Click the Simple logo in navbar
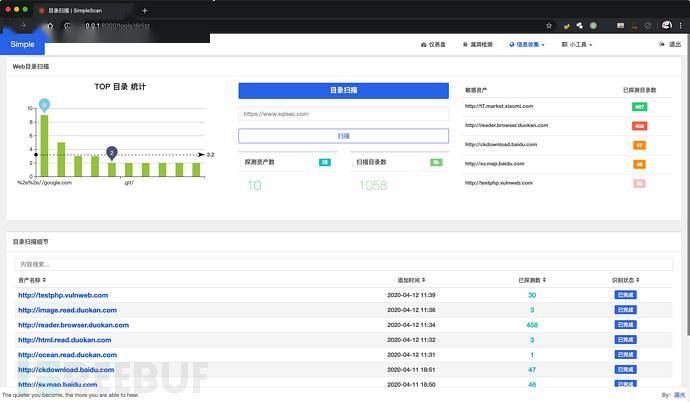 (22, 45)
